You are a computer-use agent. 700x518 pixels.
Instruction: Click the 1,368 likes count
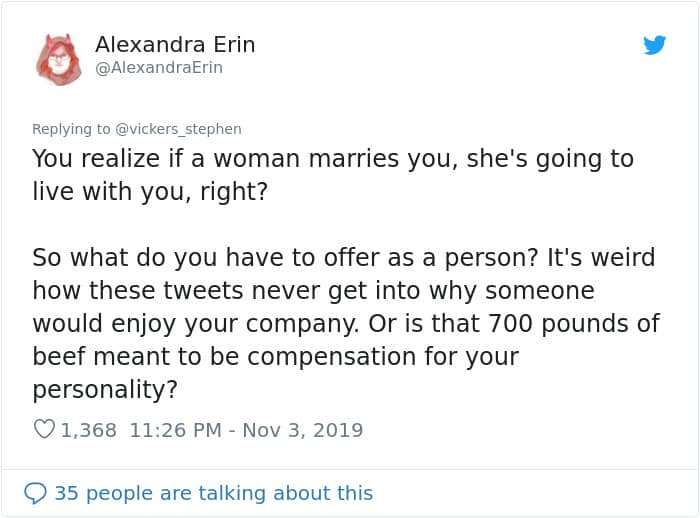pyautogui.click(x=89, y=430)
